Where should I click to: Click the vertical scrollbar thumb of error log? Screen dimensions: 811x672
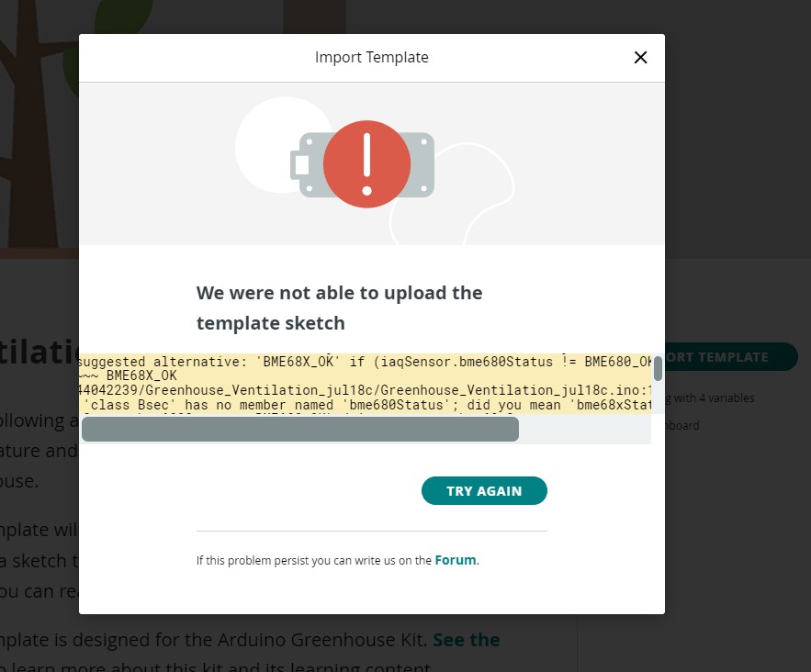click(658, 368)
